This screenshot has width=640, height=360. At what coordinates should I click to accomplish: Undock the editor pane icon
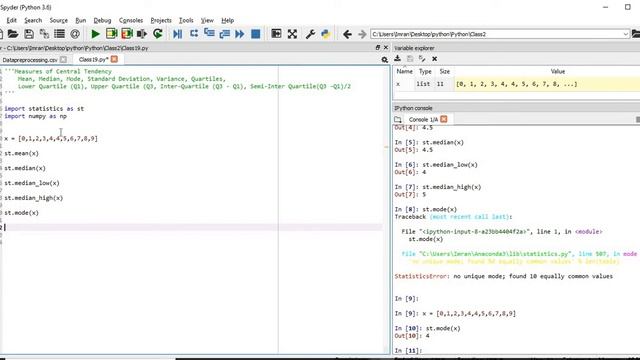click(378, 48)
